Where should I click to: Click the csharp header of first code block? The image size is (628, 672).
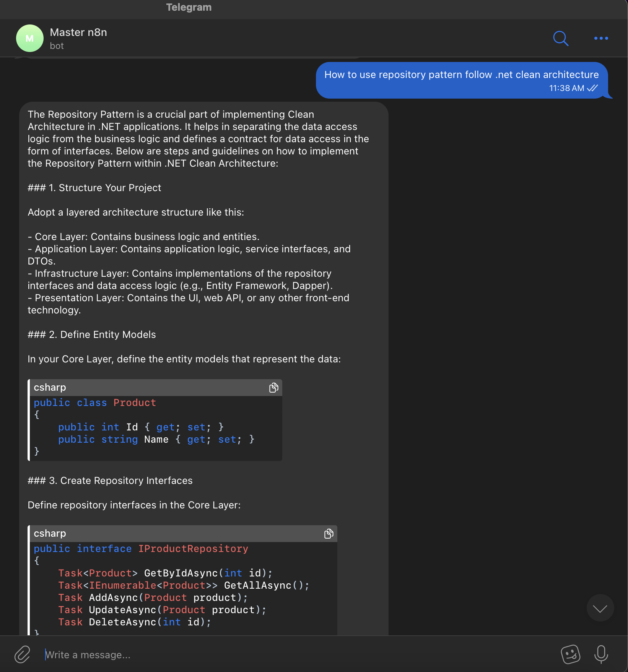(x=50, y=388)
